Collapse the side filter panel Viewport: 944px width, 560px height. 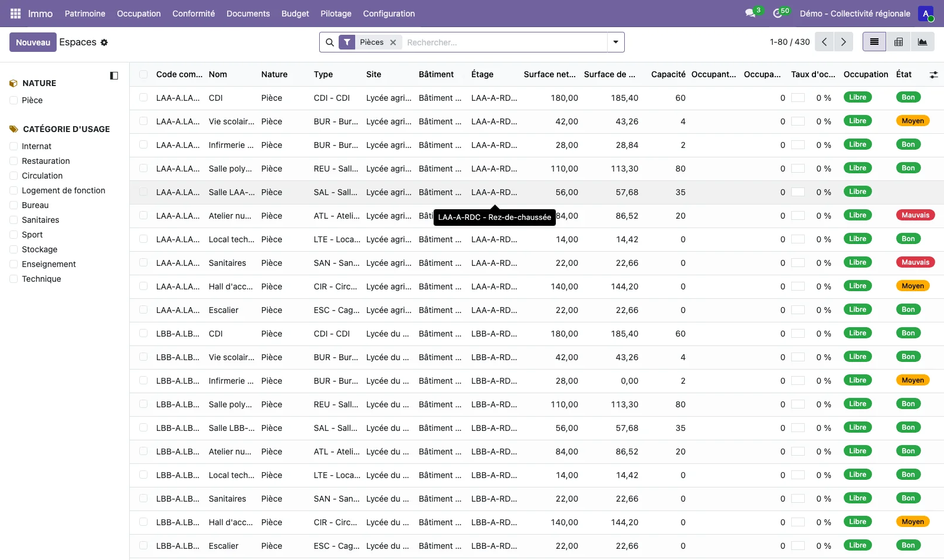coord(114,75)
